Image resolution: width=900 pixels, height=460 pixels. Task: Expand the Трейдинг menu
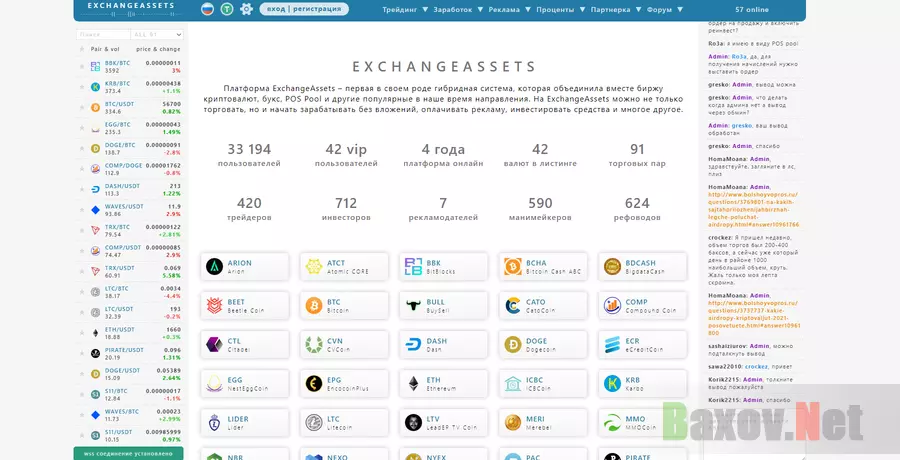click(405, 10)
